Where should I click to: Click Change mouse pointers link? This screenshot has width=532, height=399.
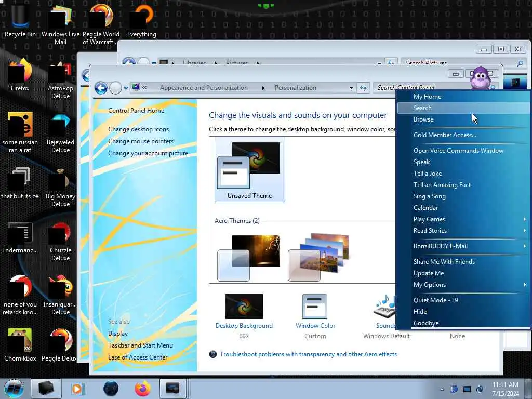click(141, 141)
